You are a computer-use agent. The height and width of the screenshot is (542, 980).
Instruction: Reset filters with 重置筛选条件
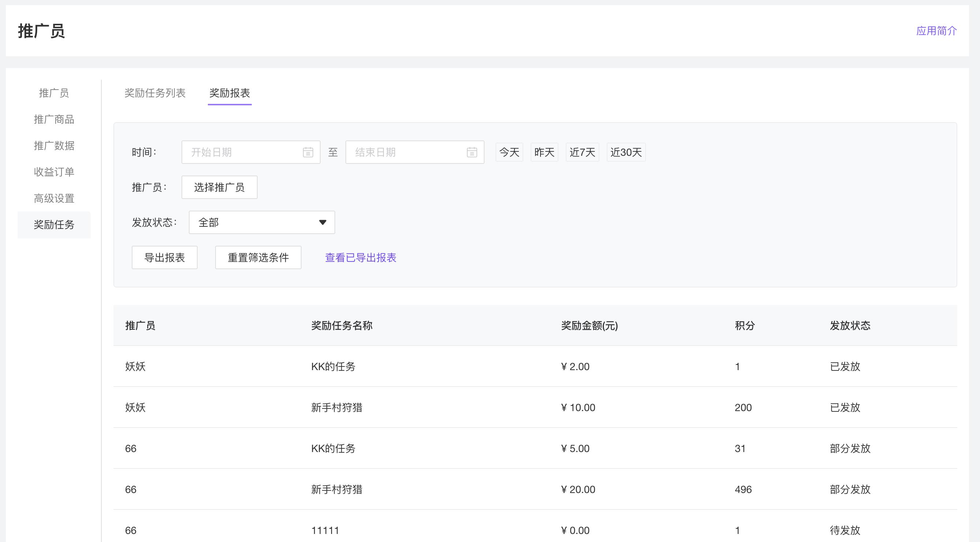pyautogui.click(x=258, y=258)
